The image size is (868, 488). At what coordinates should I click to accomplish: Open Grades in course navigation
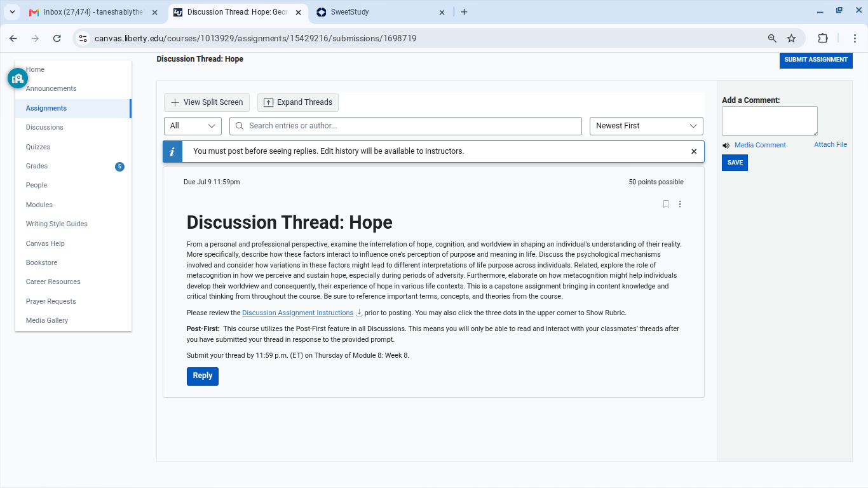[x=37, y=166]
